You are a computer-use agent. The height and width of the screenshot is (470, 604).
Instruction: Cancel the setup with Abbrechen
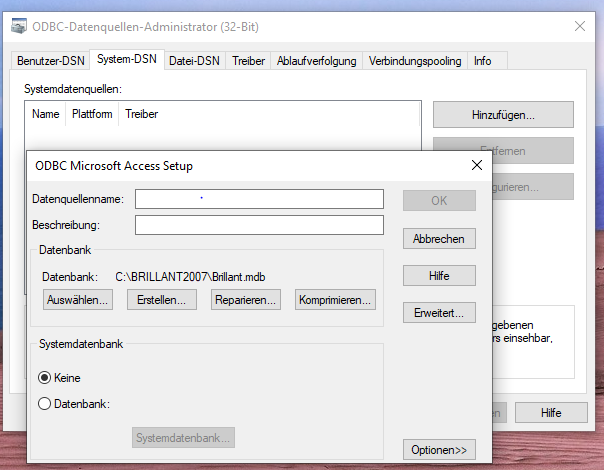(439, 239)
